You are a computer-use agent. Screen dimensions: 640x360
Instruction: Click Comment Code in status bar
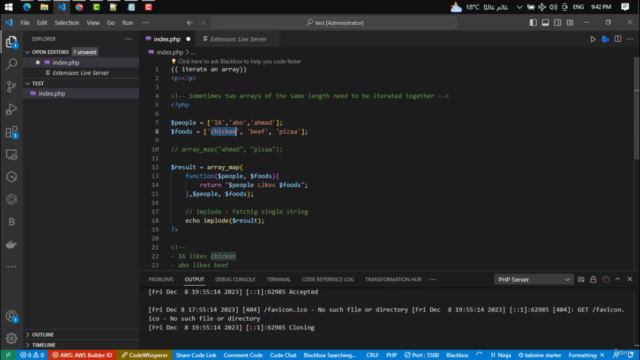(x=243, y=355)
